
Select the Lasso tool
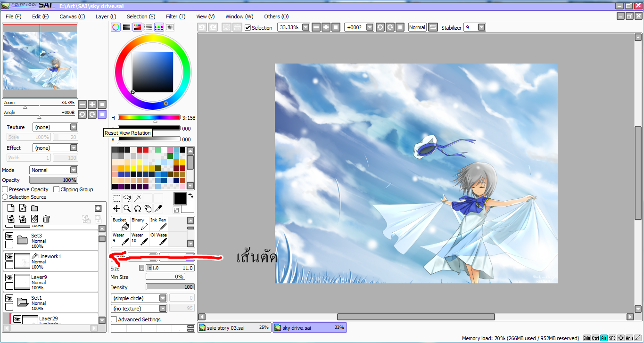(x=127, y=198)
